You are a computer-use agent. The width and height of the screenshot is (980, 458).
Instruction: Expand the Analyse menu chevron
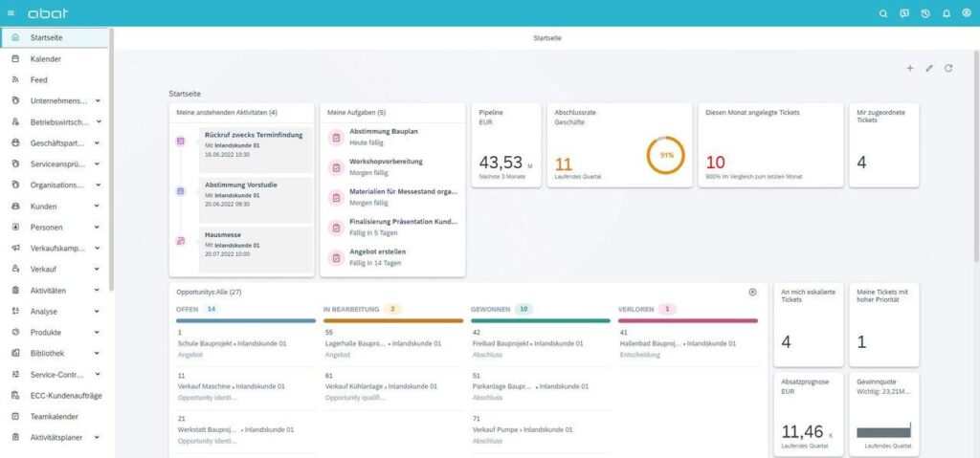(x=97, y=311)
